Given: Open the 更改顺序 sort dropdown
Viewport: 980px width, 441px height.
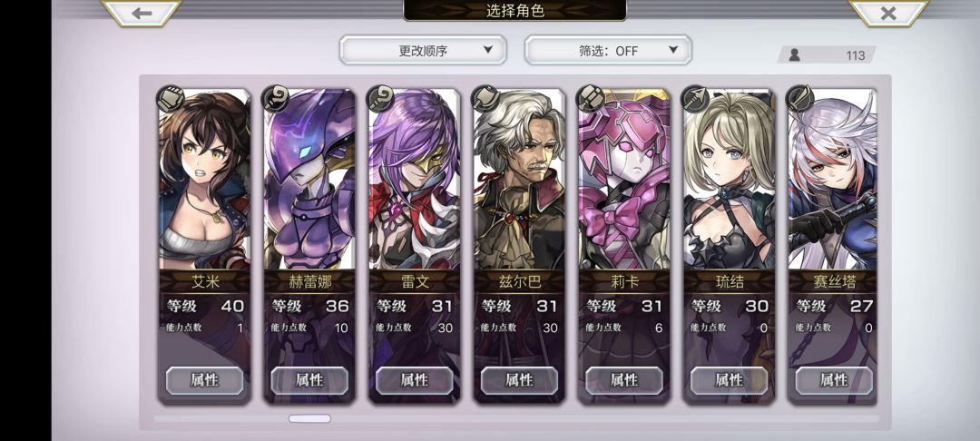Looking at the screenshot, I should click(x=423, y=50).
